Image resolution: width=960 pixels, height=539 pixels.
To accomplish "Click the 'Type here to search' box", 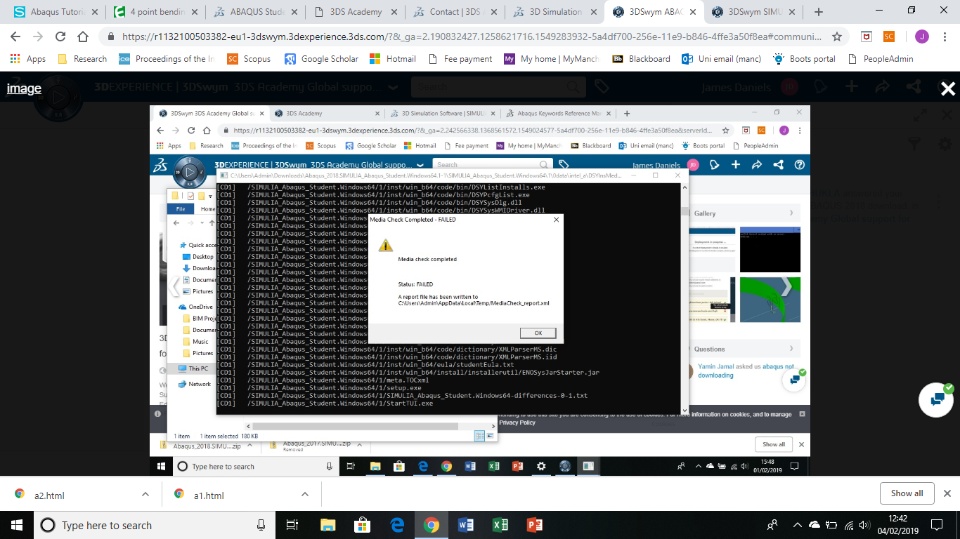I will click(153, 525).
